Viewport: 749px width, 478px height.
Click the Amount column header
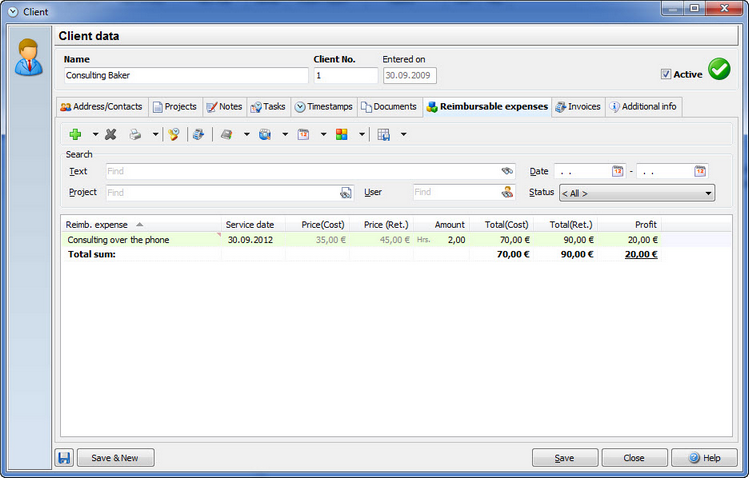441,224
